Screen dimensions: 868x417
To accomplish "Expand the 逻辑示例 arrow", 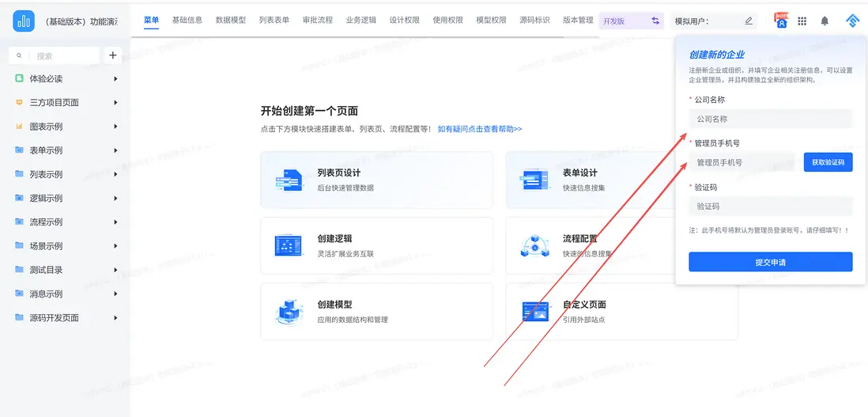I will coord(115,199).
